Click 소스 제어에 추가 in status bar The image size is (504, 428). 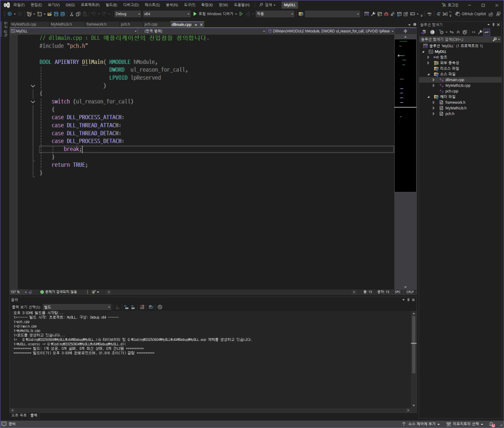click(x=421, y=424)
